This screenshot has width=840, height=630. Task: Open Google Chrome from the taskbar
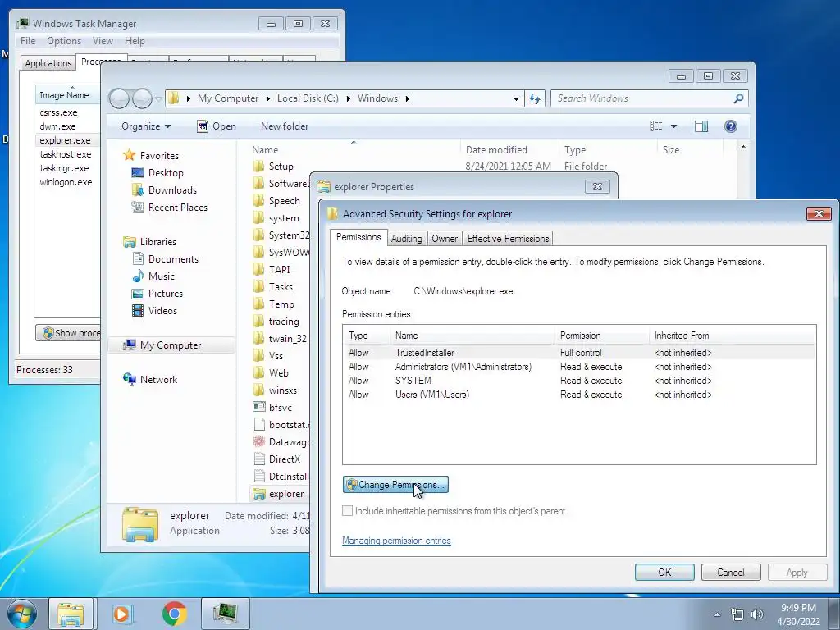click(174, 614)
